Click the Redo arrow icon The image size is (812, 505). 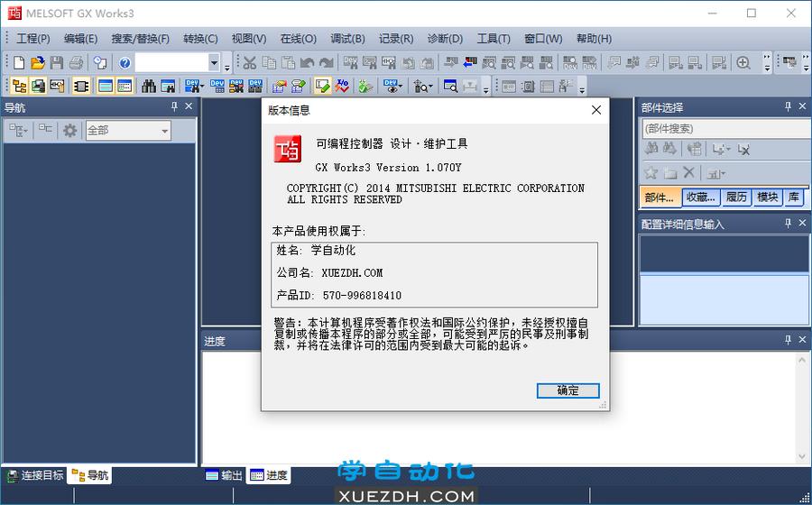pos(326,63)
